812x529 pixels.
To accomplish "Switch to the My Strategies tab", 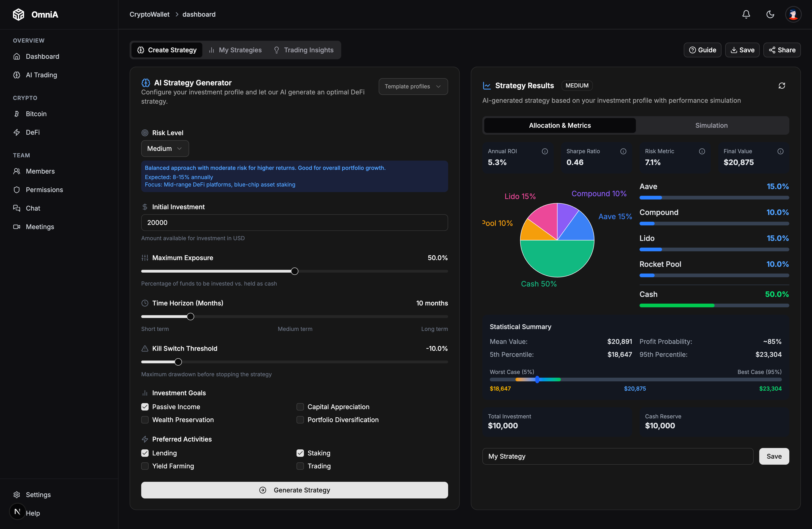I will pyautogui.click(x=235, y=50).
